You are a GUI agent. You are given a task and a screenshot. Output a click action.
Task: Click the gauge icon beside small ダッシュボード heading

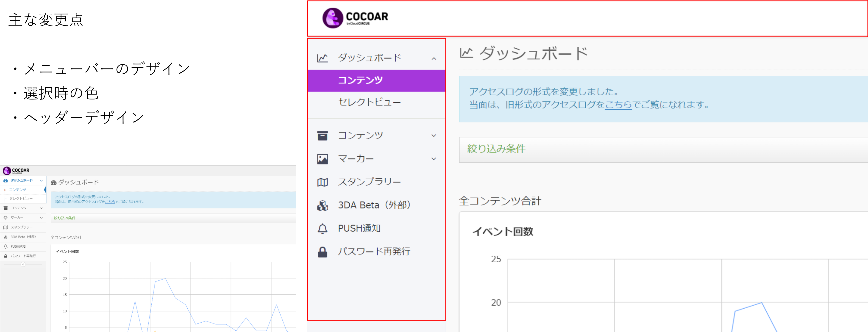[x=54, y=183]
